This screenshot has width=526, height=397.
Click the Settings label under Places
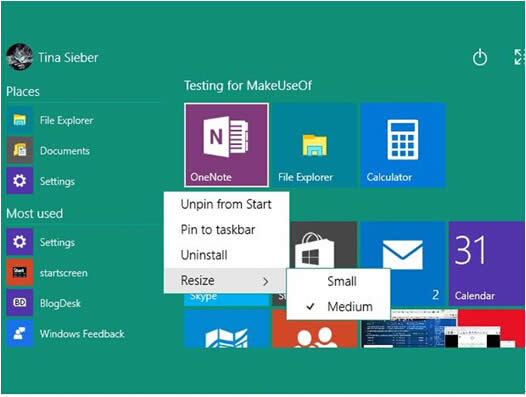(57, 181)
